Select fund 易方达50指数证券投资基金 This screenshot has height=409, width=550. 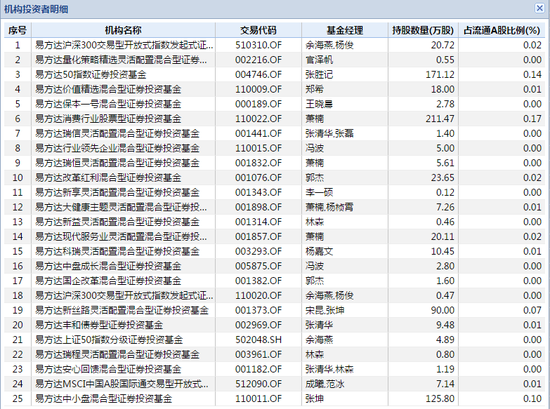click(x=91, y=75)
